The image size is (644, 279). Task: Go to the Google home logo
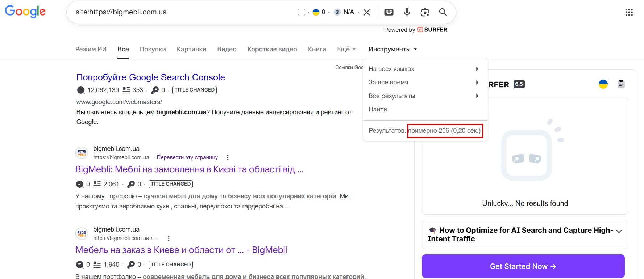(25, 12)
